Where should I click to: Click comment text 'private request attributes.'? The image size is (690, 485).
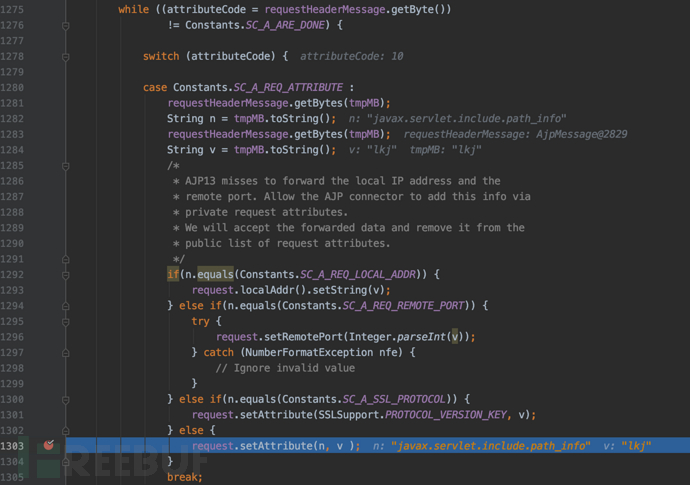[266, 212]
